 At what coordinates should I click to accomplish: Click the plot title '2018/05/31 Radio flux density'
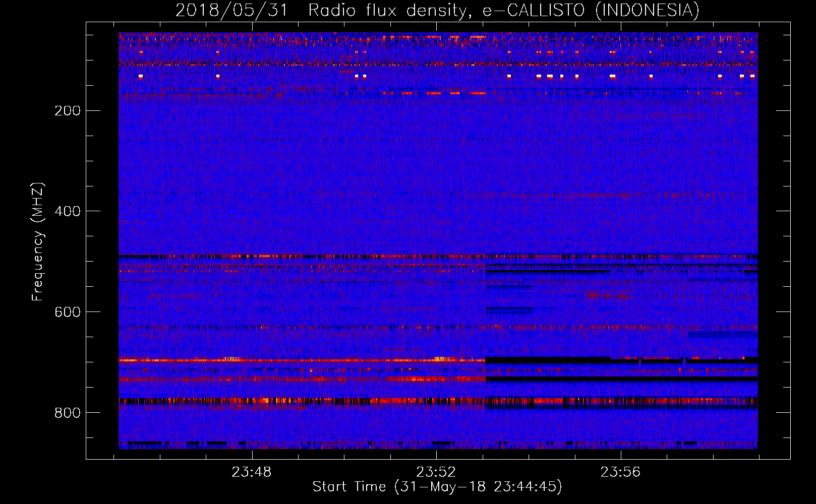click(437, 10)
